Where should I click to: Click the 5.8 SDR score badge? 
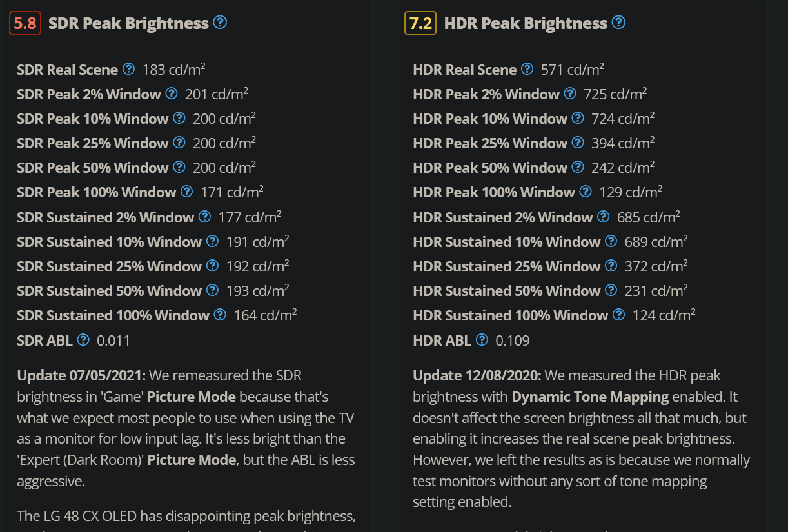coord(25,24)
